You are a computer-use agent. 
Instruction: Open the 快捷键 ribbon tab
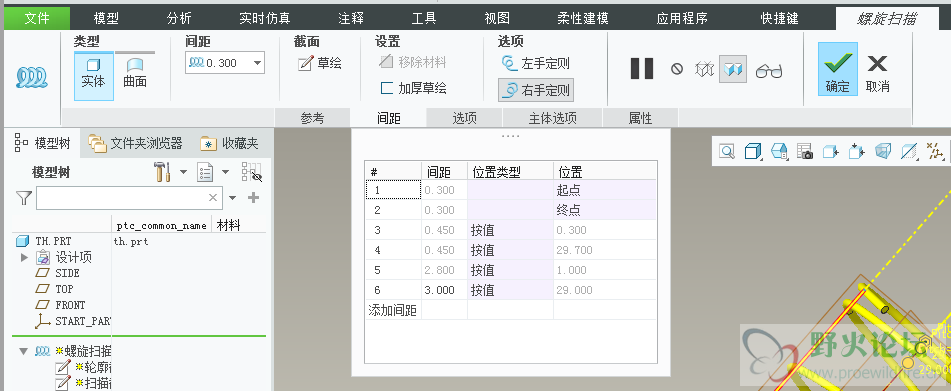[x=780, y=18]
